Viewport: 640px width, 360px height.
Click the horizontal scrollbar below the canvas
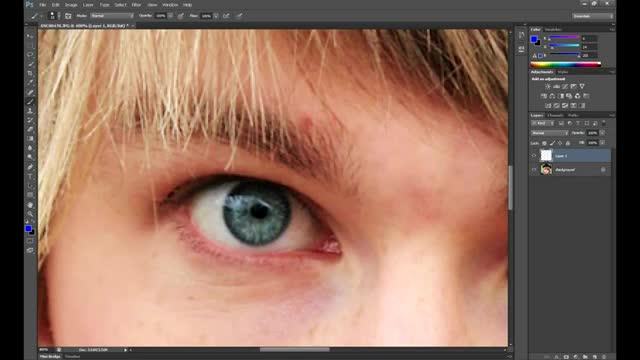coord(294,350)
